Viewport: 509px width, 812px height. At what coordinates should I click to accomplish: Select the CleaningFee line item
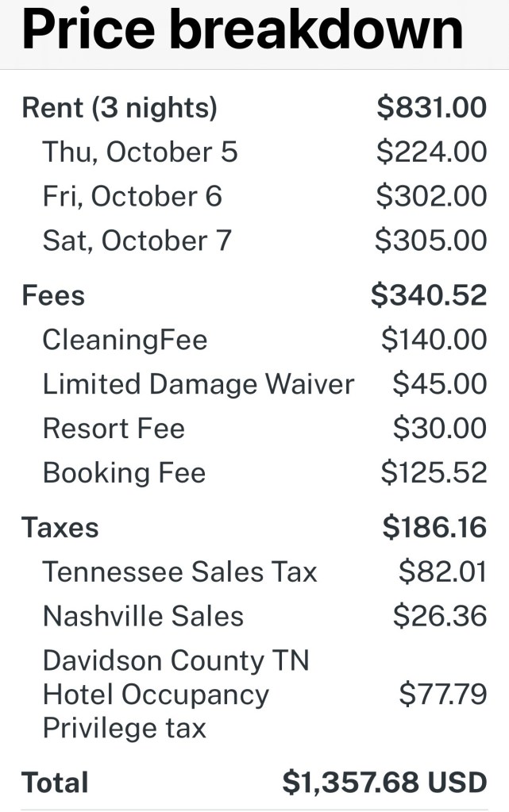[x=125, y=340]
